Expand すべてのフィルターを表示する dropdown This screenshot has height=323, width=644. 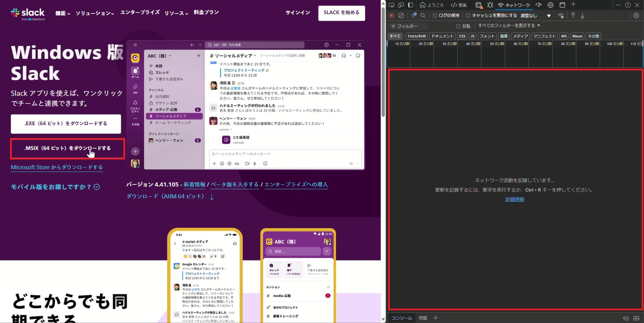pos(509,26)
